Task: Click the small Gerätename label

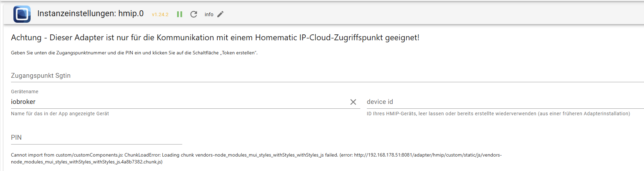Action: (x=24, y=92)
